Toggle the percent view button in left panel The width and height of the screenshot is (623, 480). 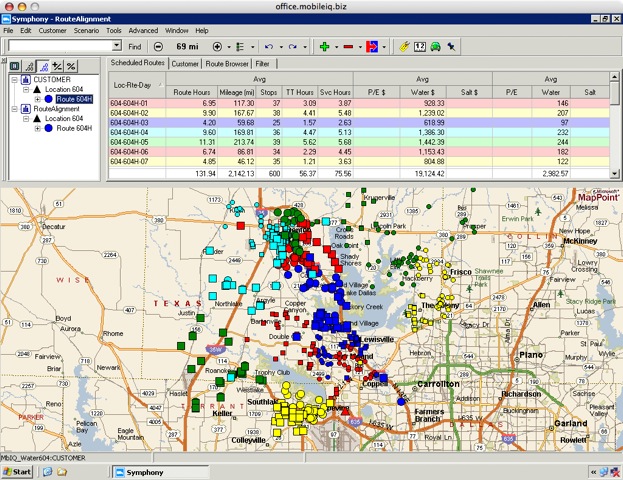(71, 65)
